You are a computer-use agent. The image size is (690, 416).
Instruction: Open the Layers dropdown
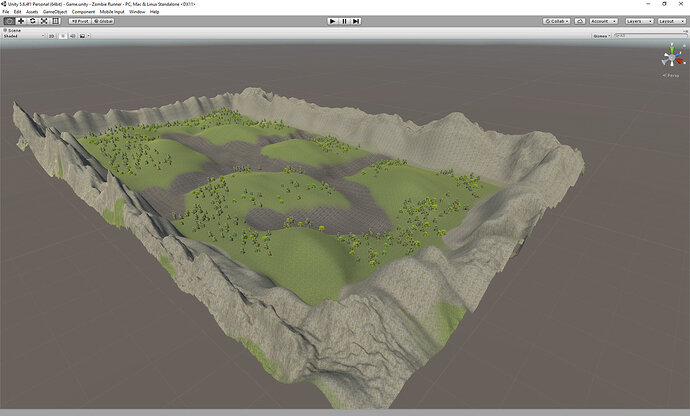(x=638, y=21)
